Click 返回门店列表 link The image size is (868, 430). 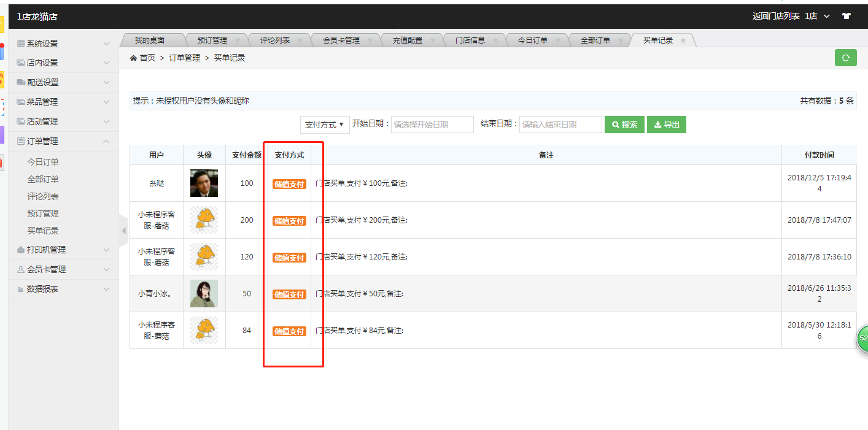[x=776, y=17]
